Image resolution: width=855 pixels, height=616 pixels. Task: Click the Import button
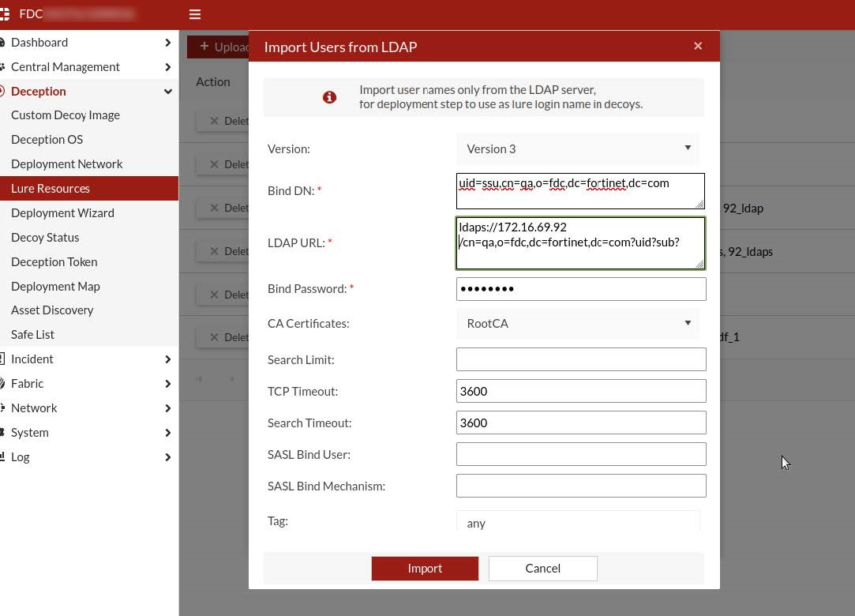pyautogui.click(x=425, y=569)
